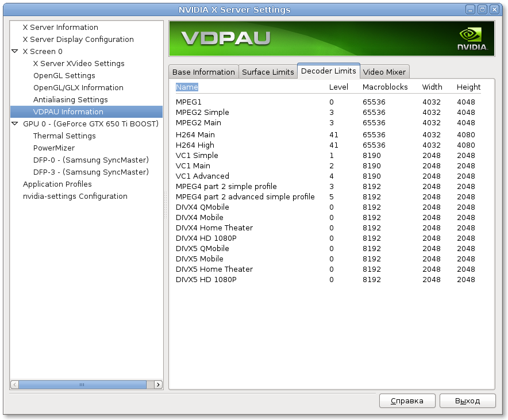Click the Width column header
The height and width of the screenshot is (420, 508).
[432, 87]
